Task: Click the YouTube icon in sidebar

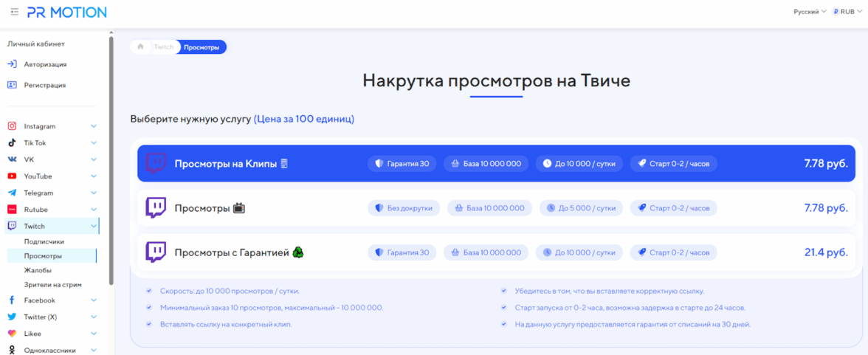Action: (12, 176)
